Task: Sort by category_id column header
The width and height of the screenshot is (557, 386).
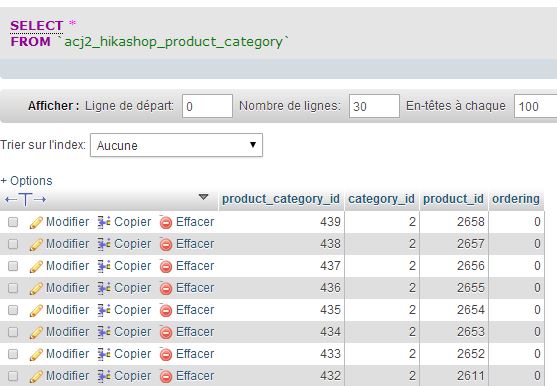Action: tap(381, 199)
